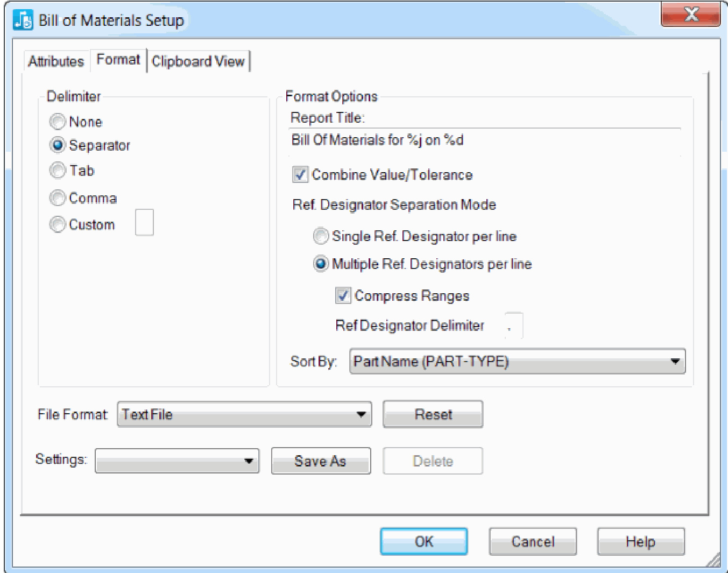Select the None delimiter option
This screenshot has width=728, height=573.
[x=58, y=122]
